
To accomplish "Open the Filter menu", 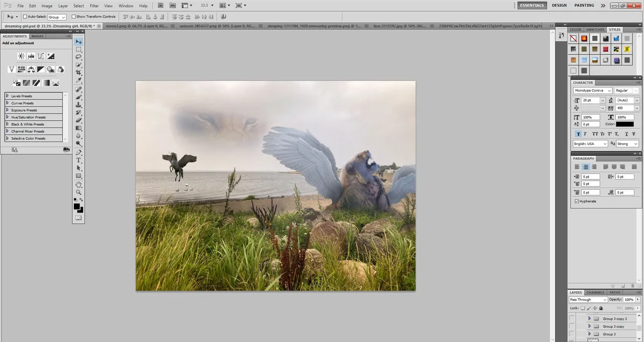I will point(94,6).
